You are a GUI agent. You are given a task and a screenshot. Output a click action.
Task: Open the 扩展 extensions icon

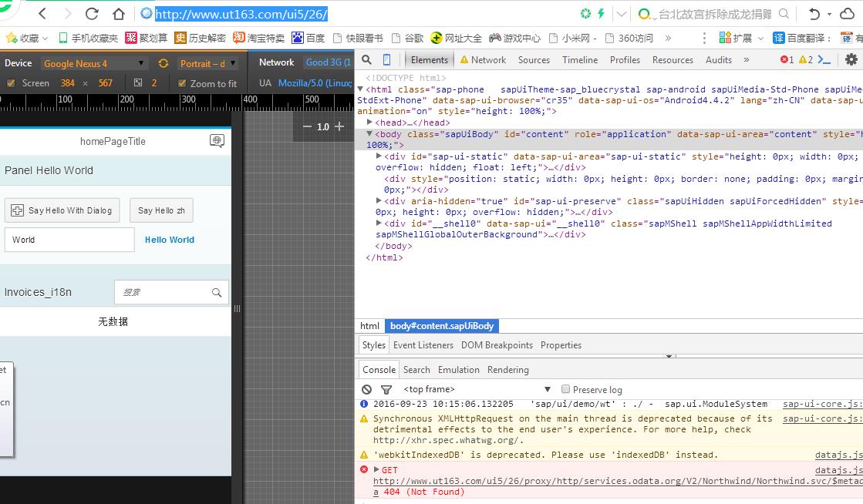pos(741,38)
